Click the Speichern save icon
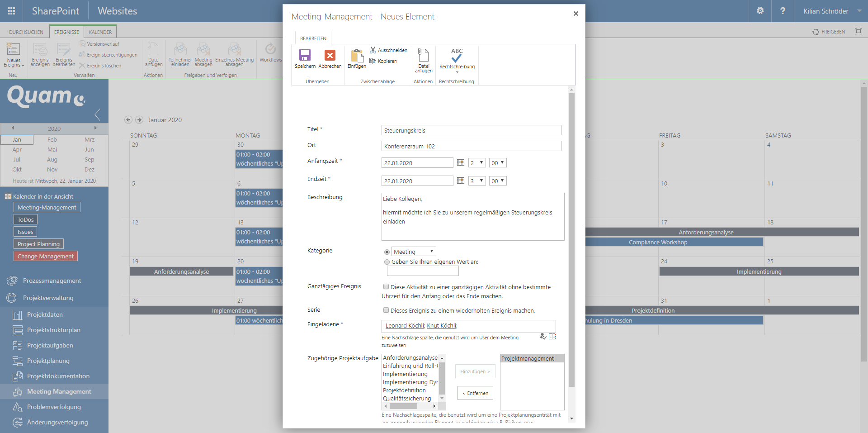The width and height of the screenshot is (868, 433). click(x=305, y=56)
